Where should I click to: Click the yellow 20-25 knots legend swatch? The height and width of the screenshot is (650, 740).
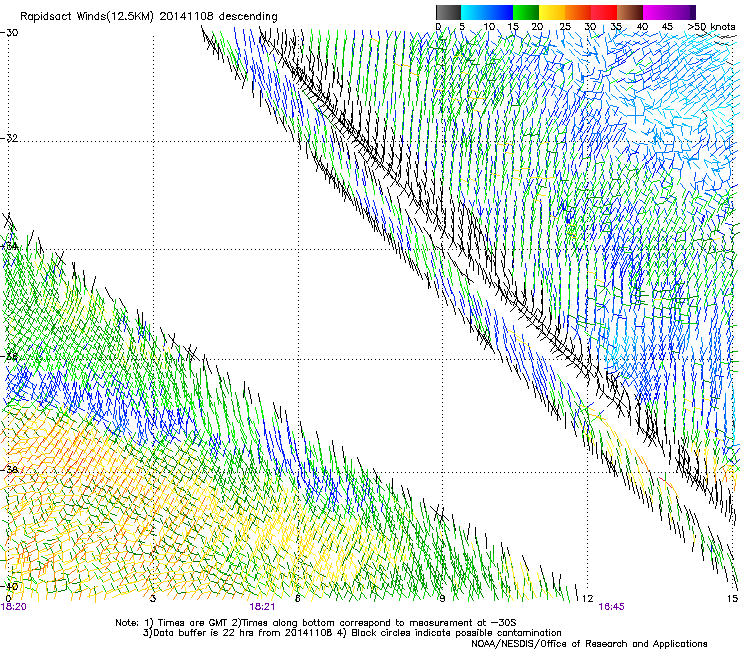[x=552, y=12]
